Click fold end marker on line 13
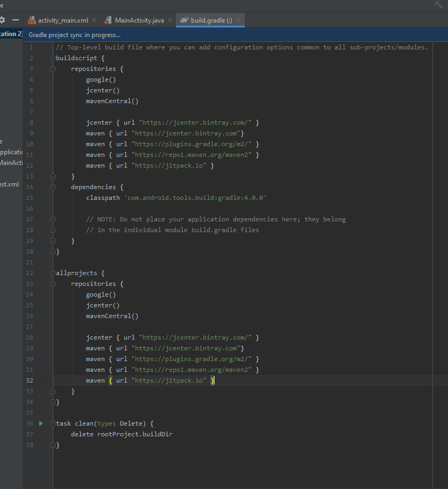 click(53, 176)
